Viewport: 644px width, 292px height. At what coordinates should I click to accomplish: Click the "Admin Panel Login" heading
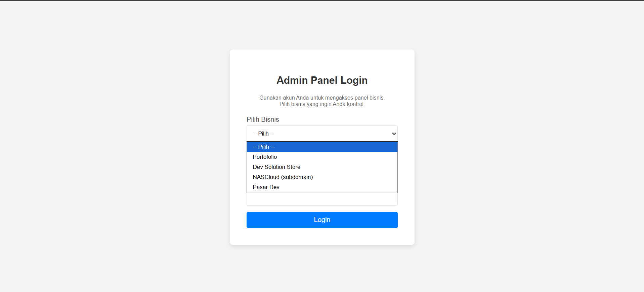(321, 80)
